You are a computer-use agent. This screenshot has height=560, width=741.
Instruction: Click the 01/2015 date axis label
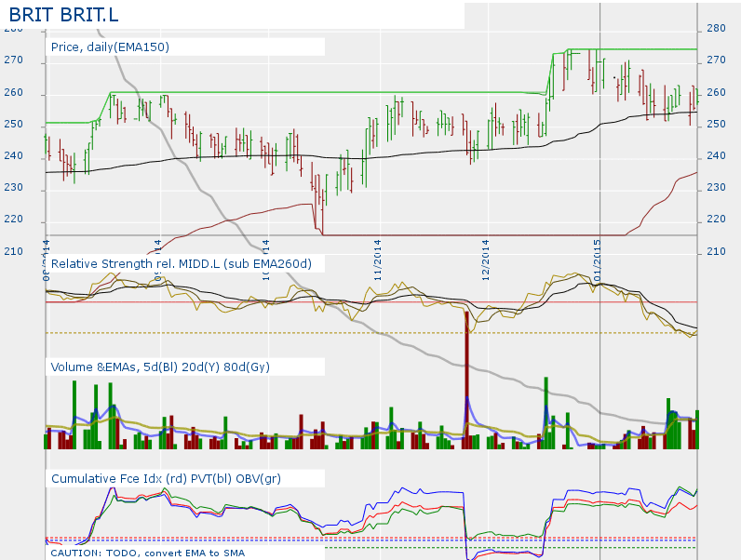pyautogui.click(x=597, y=260)
